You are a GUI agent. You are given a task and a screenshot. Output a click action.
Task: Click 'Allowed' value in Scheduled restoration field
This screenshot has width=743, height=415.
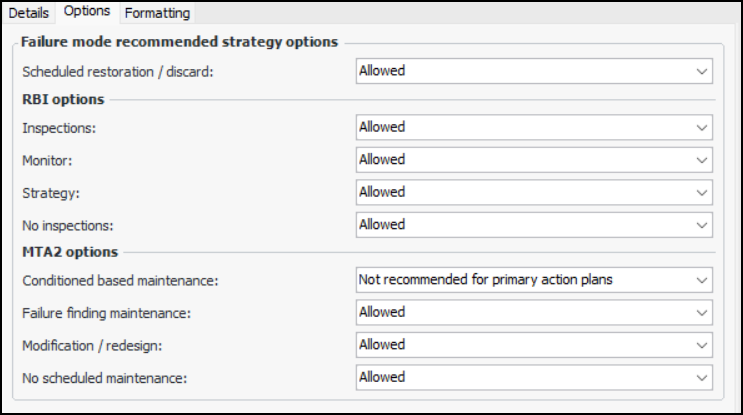point(382,72)
